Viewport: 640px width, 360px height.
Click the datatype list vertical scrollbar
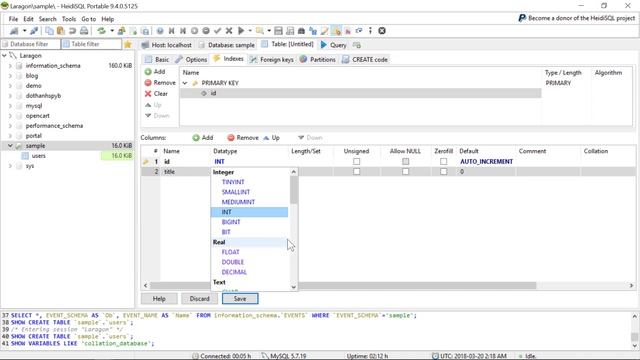click(293, 229)
